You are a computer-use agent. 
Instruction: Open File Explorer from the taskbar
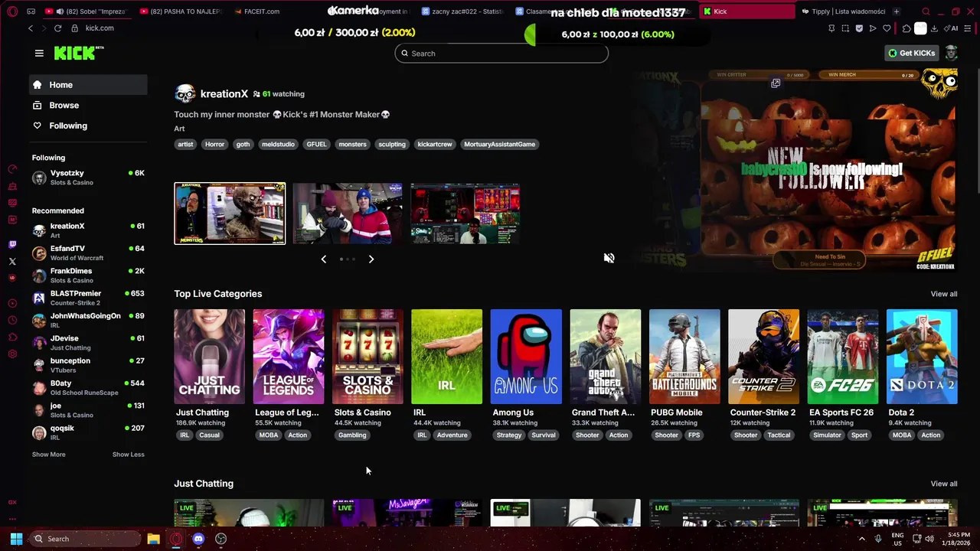(x=153, y=539)
